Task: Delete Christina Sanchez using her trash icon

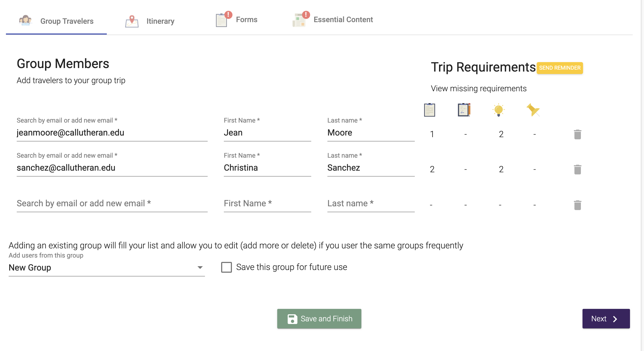Action: point(577,170)
